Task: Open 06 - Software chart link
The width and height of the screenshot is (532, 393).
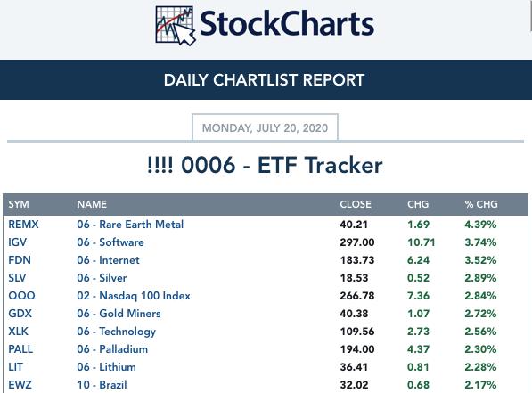Action: (x=110, y=242)
